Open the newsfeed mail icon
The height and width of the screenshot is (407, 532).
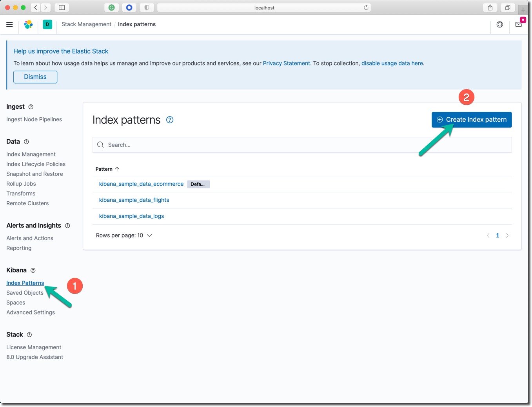click(x=518, y=24)
